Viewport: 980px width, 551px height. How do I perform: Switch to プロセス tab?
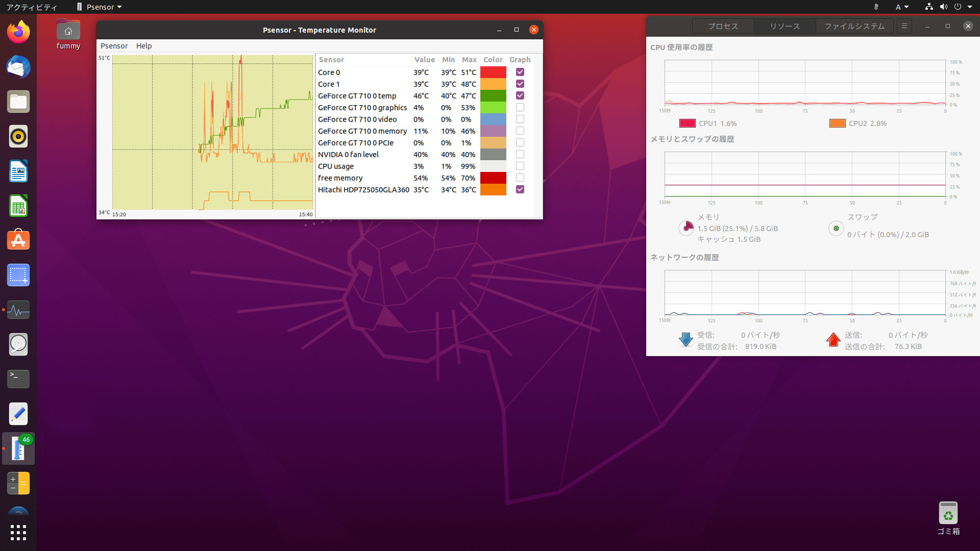click(x=723, y=26)
